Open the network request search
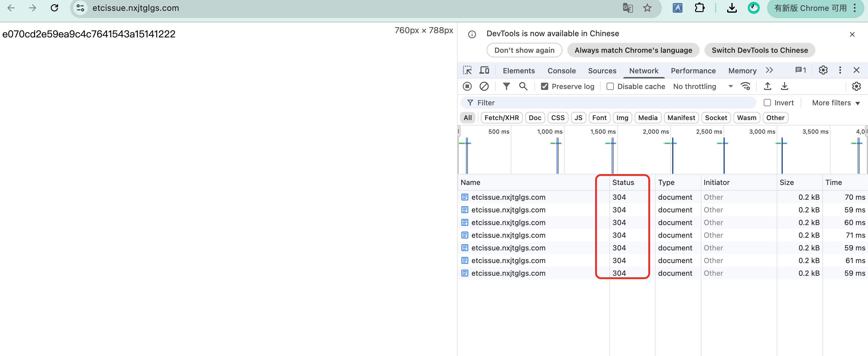 pos(523,86)
